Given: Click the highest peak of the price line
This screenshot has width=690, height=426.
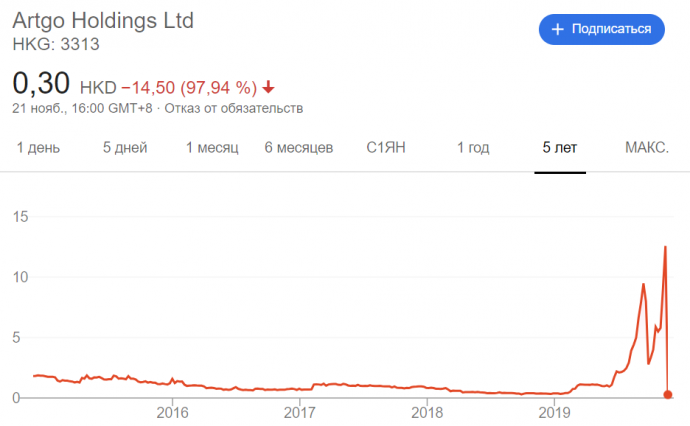Looking at the screenshot, I should pos(665,247).
